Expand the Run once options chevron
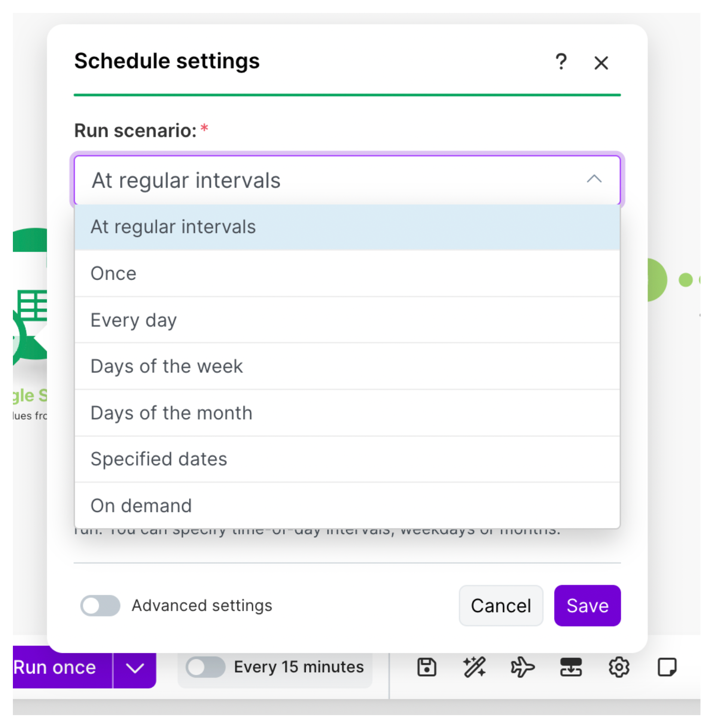The height and width of the screenshot is (728, 713). click(134, 667)
